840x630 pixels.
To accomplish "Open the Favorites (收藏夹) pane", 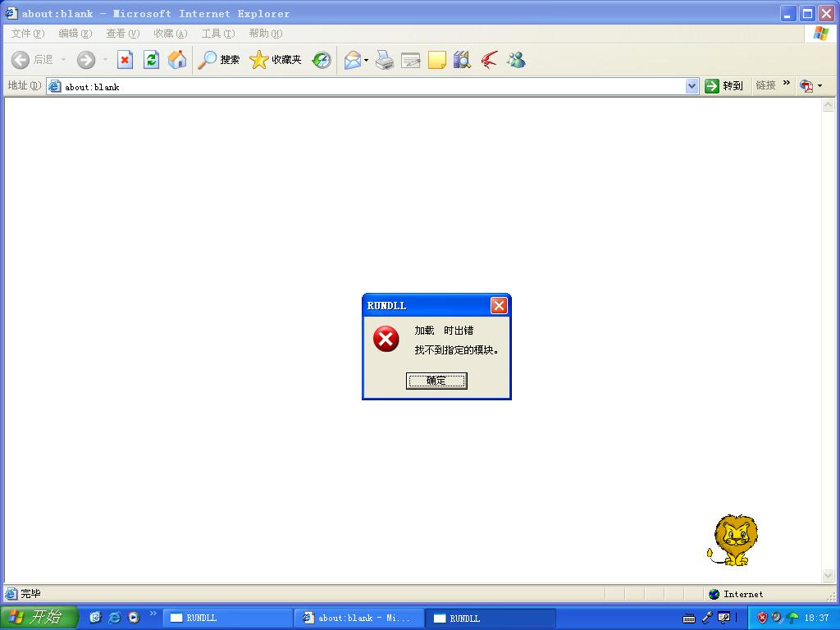I will coord(276,59).
